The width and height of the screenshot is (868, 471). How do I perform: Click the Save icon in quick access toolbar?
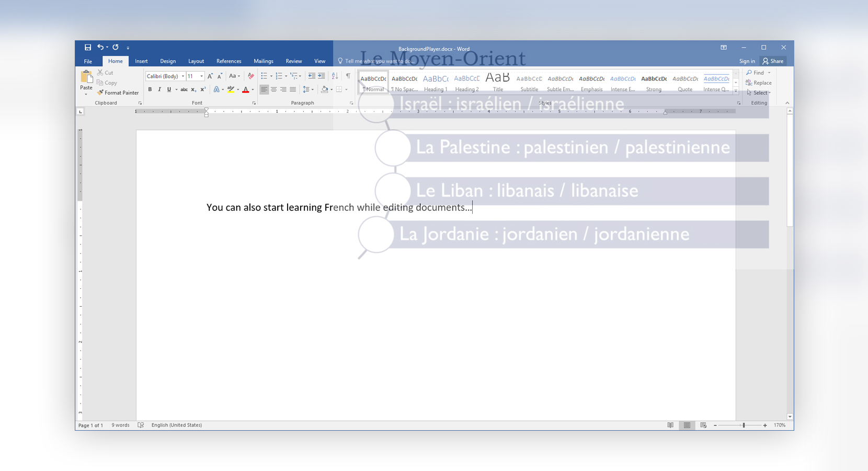tap(88, 48)
